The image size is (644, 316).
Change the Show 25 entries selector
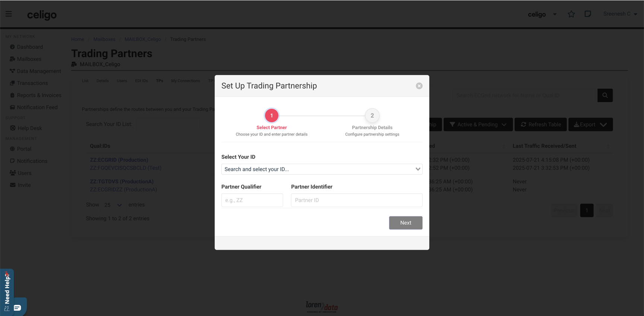(113, 205)
